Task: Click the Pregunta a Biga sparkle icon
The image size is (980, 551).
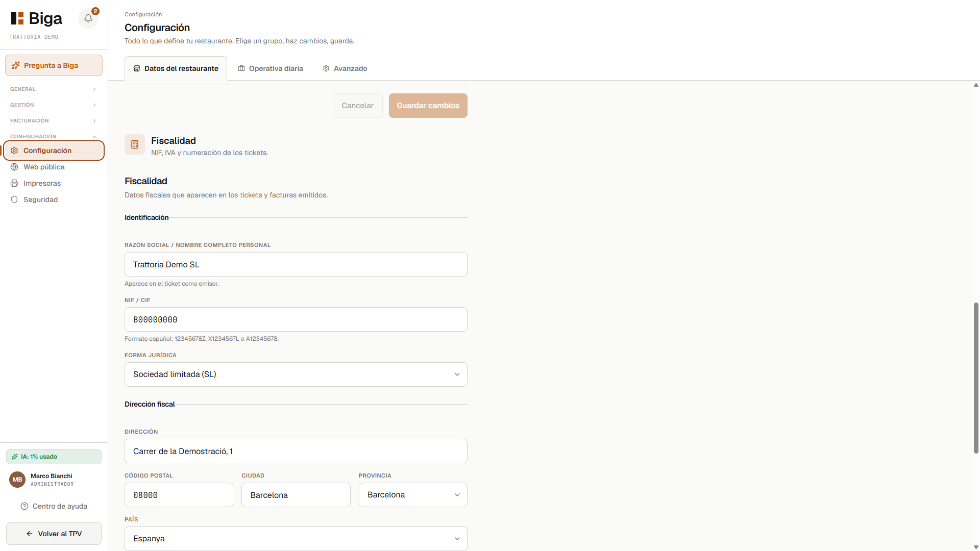Action: click(16, 65)
